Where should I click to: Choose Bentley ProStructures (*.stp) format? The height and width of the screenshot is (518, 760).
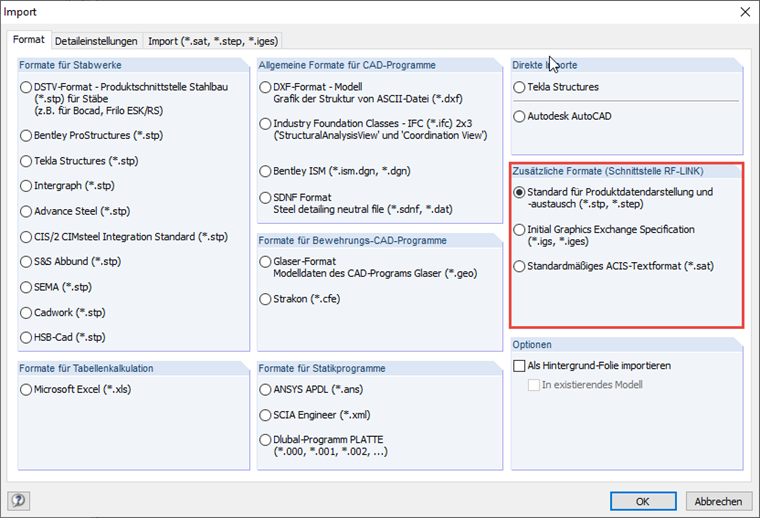pos(27,134)
